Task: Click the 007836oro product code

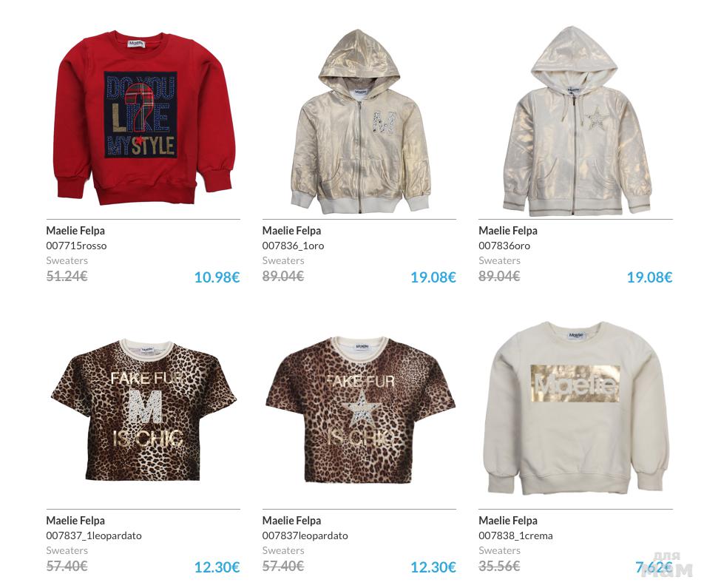Action: [x=504, y=246]
